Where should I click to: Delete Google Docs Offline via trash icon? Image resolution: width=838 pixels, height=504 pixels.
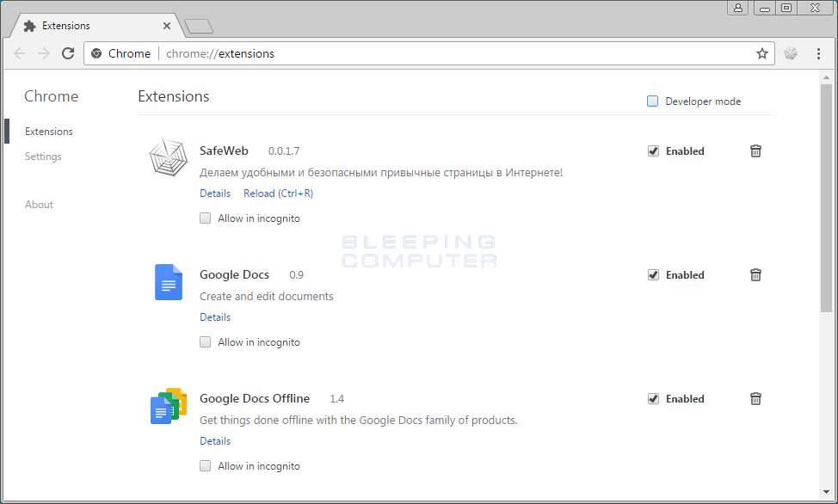[755, 399]
